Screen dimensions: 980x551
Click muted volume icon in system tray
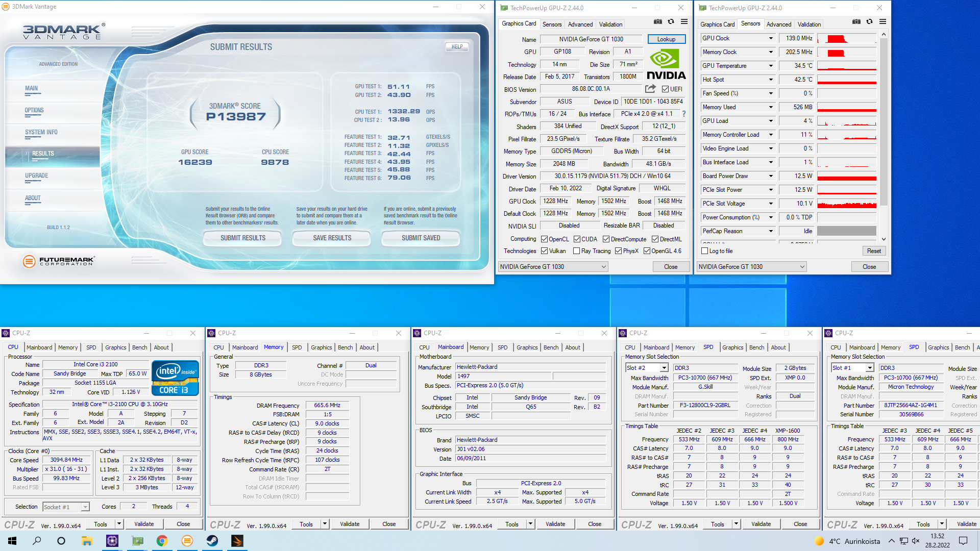[916, 541]
